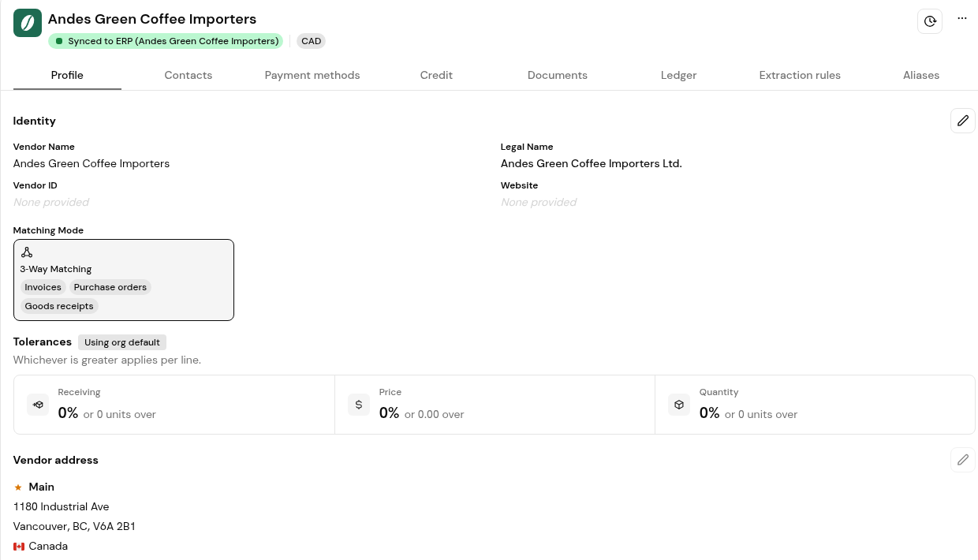
Task: Click the 3-Way Matching network icon
Action: click(27, 252)
